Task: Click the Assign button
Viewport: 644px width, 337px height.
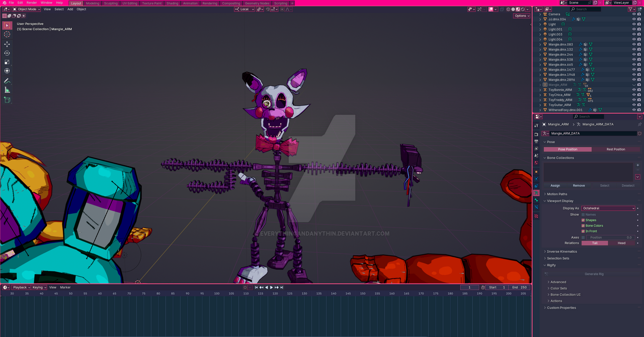Action: pos(555,185)
